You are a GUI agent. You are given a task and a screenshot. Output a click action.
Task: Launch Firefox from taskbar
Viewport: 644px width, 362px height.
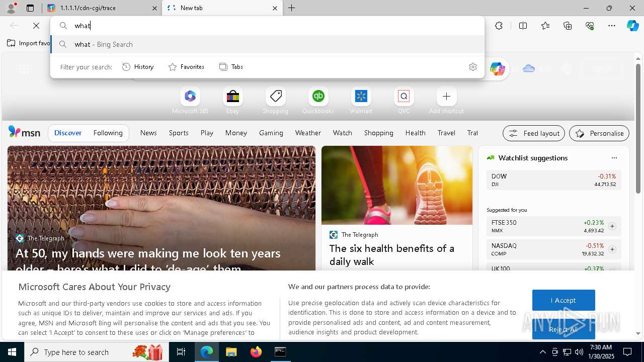(256, 352)
